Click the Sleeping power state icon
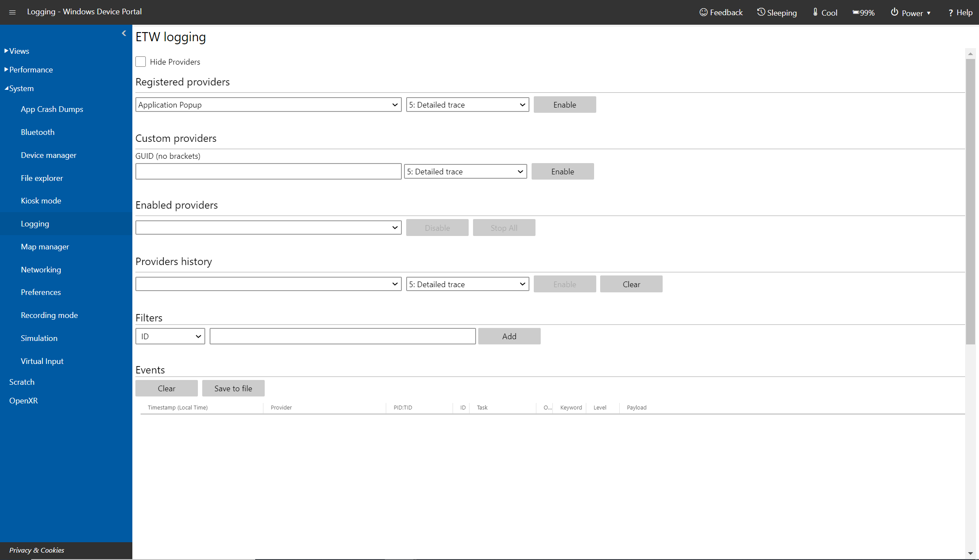Screen dimensions: 979x560 point(760,12)
